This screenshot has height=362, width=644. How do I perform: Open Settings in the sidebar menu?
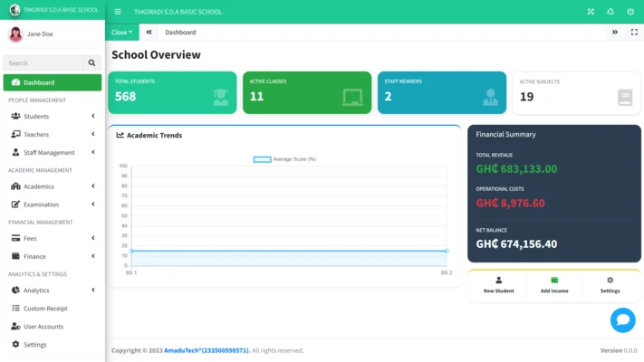(x=53, y=344)
